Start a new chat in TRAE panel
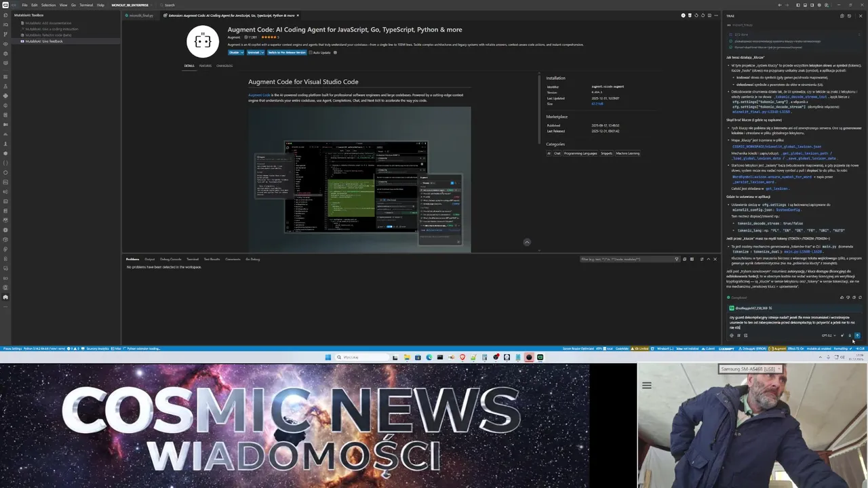 [x=842, y=16]
